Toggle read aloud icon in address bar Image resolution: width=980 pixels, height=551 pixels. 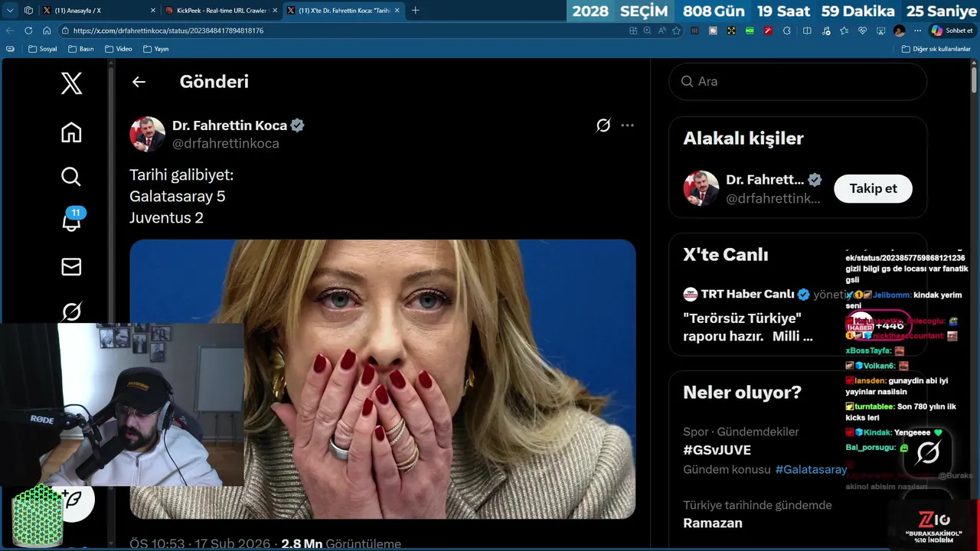coord(662,31)
